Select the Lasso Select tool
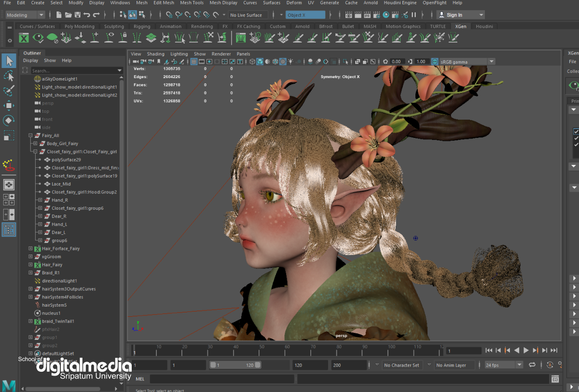 [9, 76]
